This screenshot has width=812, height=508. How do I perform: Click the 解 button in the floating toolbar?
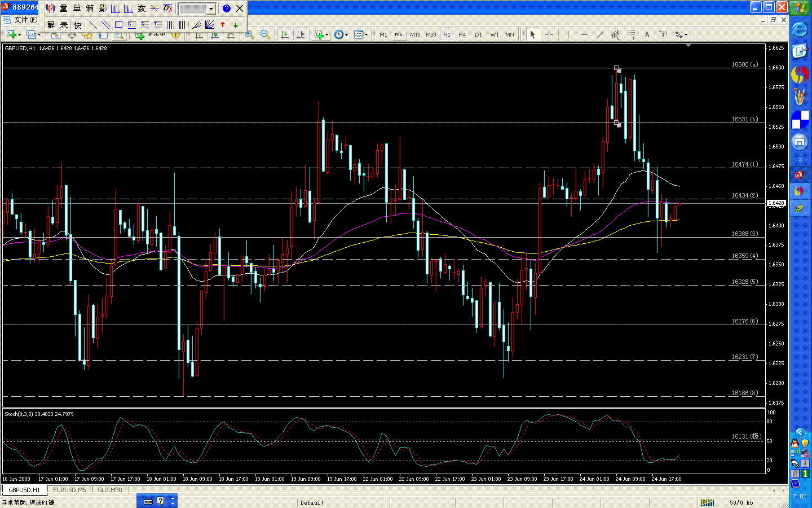51,25
